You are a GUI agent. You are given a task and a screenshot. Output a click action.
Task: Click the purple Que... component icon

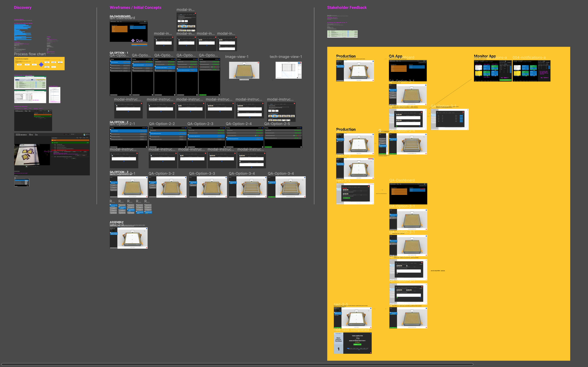(x=133, y=41)
